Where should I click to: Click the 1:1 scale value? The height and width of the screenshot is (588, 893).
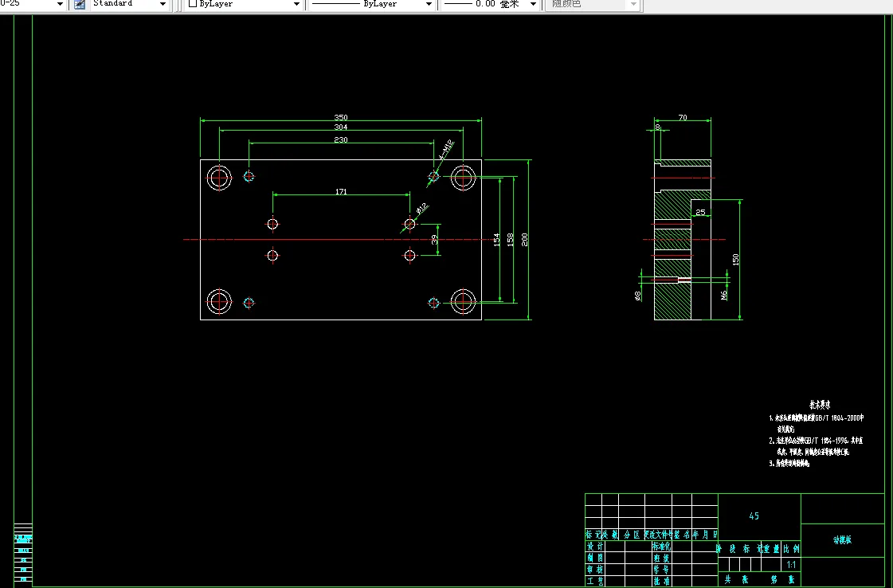tap(791, 565)
